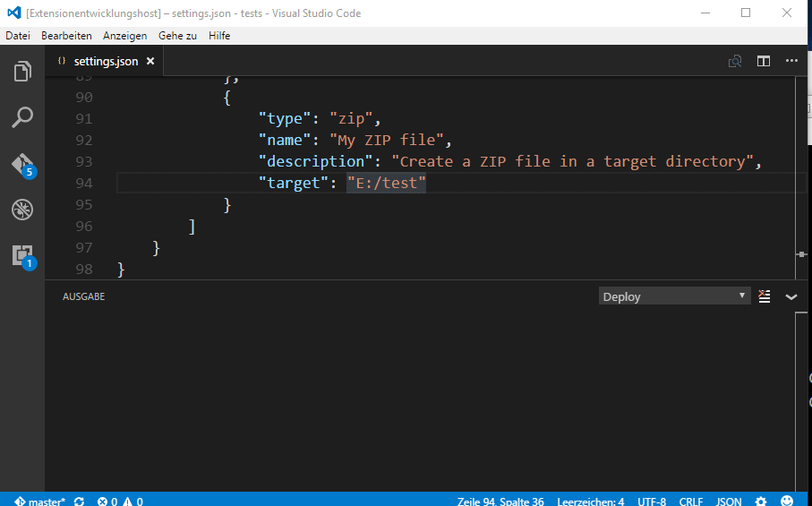Image resolution: width=812 pixels, height=506 pixels.
Task: Click the editor vertical scrollbar
Action: 801,177
